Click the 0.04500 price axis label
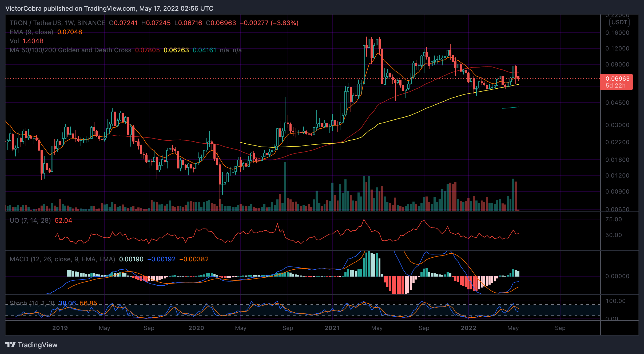The image size is (644, 354). (x=617, y=103)
